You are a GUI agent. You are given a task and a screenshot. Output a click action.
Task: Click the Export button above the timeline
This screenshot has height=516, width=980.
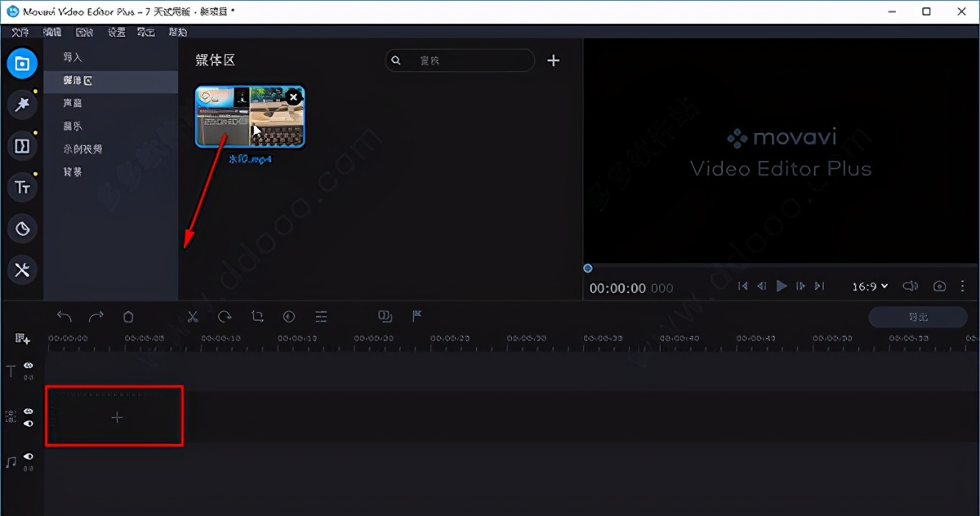click(x=917, y=317)
